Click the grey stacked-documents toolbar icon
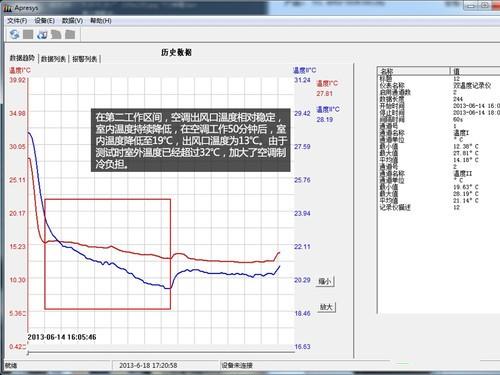Viewport: 500px width, 375px height. coord(56,34)
